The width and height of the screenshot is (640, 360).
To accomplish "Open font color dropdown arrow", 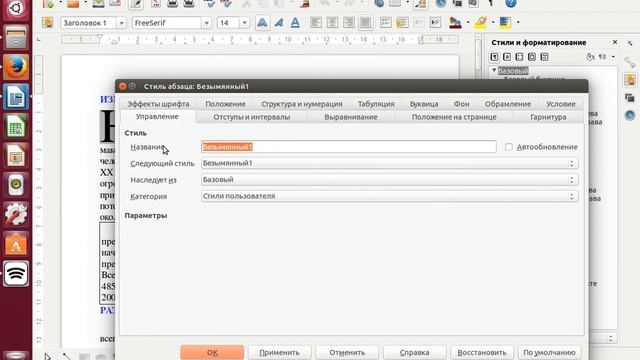I will tap(468, 22).
